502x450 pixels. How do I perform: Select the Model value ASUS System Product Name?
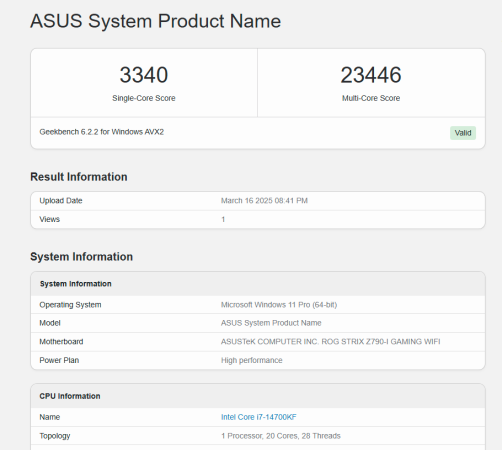(x=271, y=323)
